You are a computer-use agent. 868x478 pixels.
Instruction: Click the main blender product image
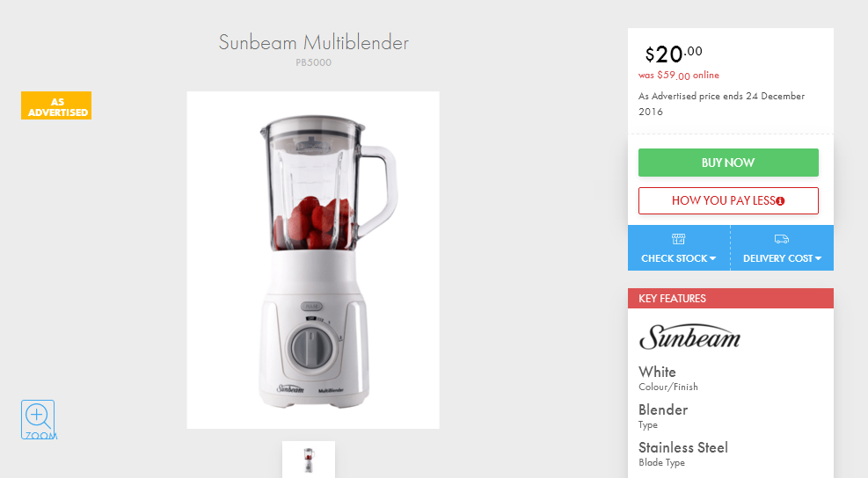[313, 260]
